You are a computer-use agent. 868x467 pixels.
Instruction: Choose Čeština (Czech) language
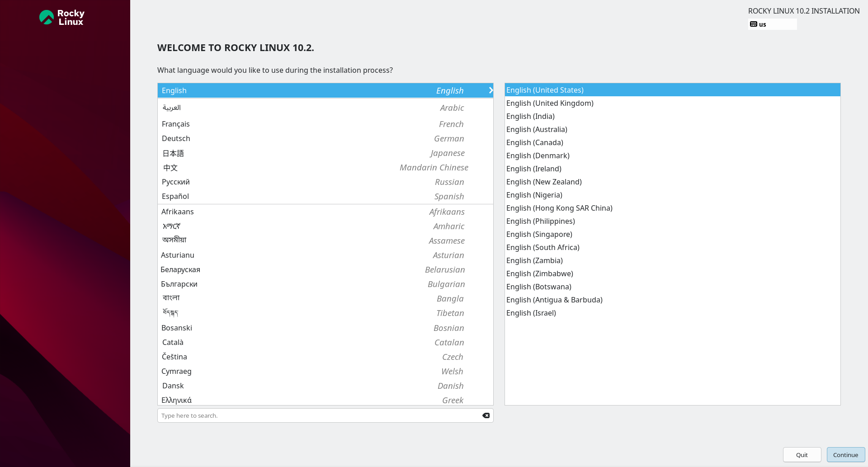click(x=325, y=357)
